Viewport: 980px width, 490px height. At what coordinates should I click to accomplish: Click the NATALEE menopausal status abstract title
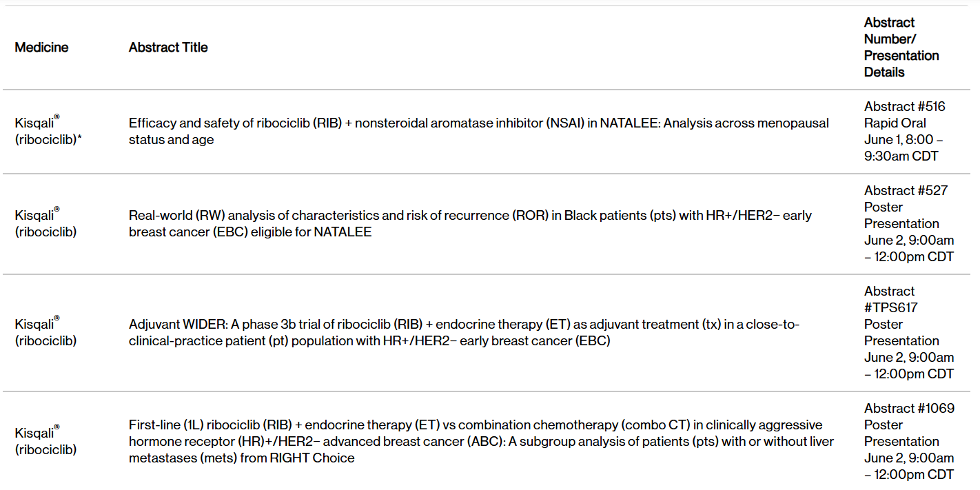(x=479, y=131)
